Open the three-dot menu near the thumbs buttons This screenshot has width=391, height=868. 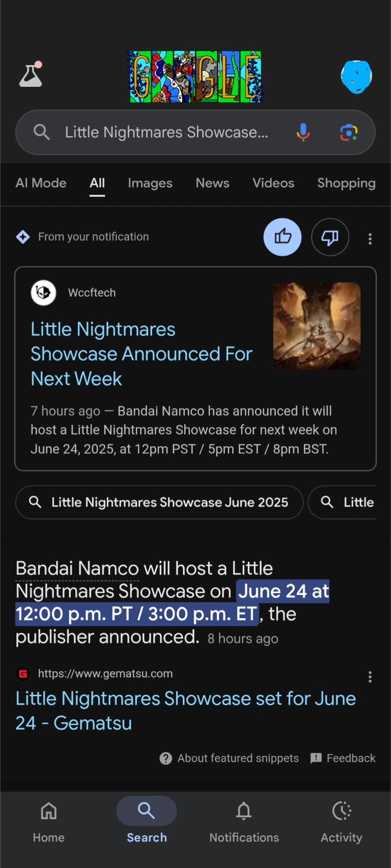(x=370, y=238)
